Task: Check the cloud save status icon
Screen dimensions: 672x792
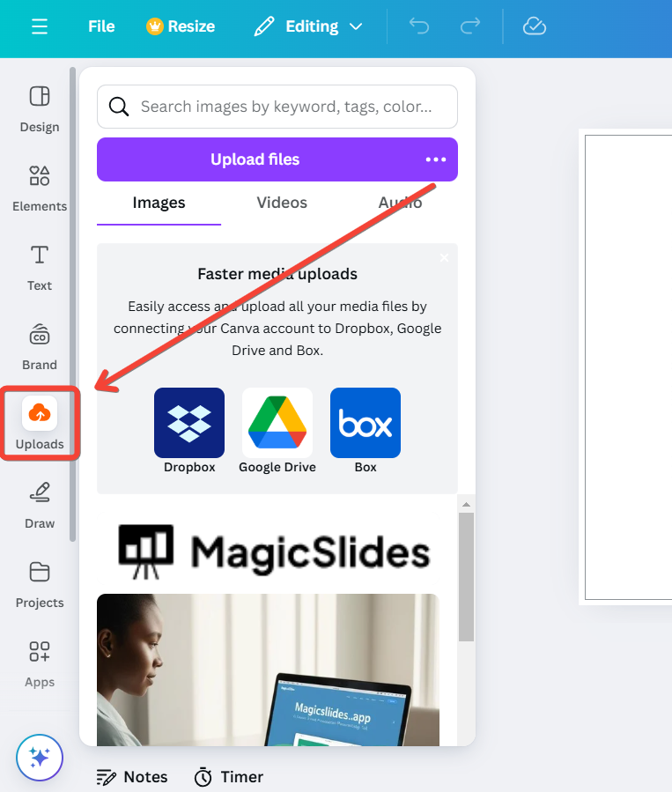Action: coord(535,26)
